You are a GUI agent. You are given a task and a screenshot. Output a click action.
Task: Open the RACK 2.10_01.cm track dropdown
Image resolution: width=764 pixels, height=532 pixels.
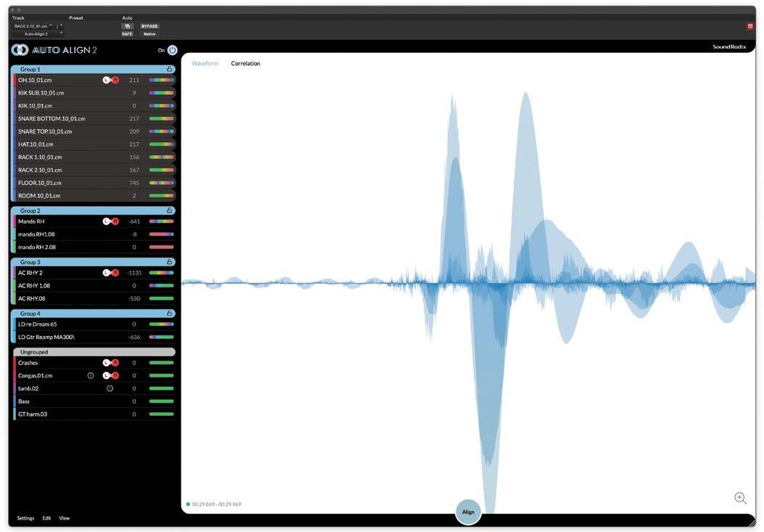(x=33, y=26)
